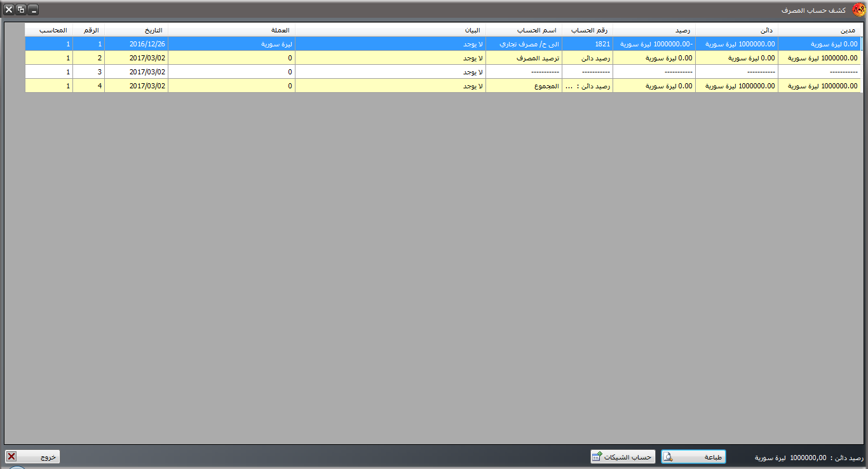868x469 pixels.
Task: Click the العملة (currency) column header
Action: pos(231,30)
